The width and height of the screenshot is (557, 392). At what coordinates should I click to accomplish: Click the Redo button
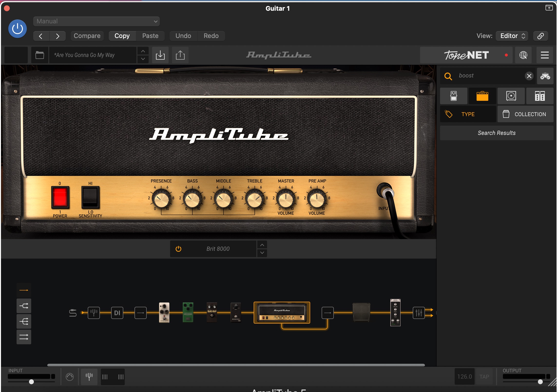(x=211, y=36)
